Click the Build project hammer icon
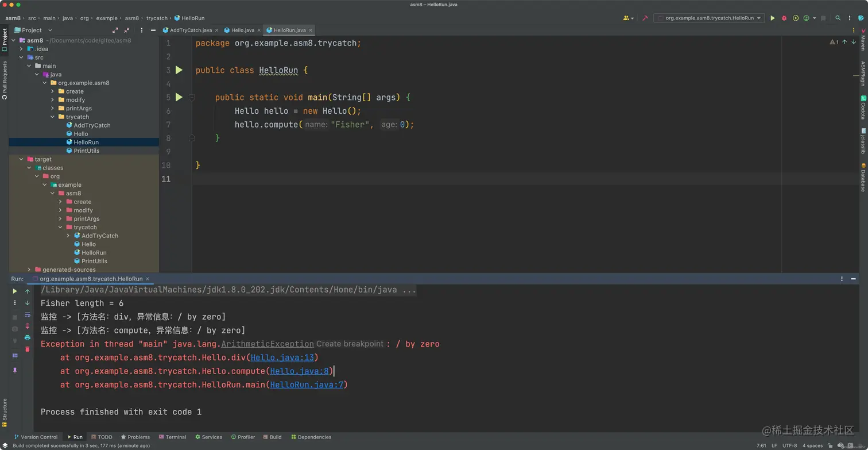Viewport: 868px width, 450px height. pos(645,18)
